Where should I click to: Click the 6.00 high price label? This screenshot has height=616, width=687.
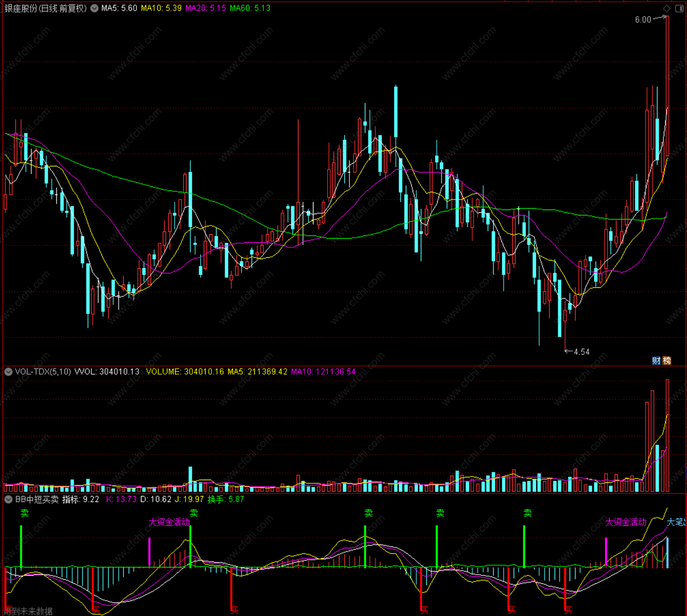[x=643, y=20]
